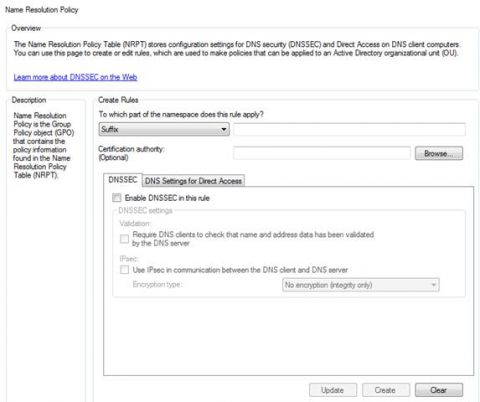Click the Certification authority label
This screenshot has width=480, height=402.
[131, 153]
